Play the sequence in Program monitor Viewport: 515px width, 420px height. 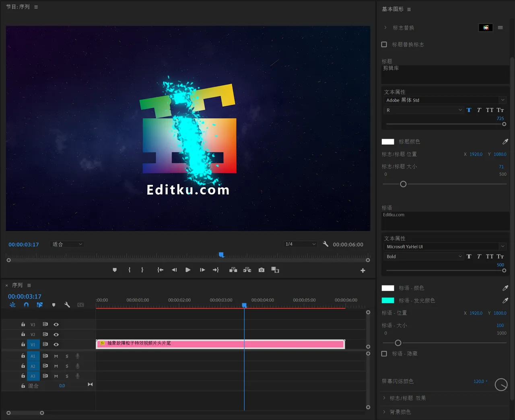tap(188, 270)
